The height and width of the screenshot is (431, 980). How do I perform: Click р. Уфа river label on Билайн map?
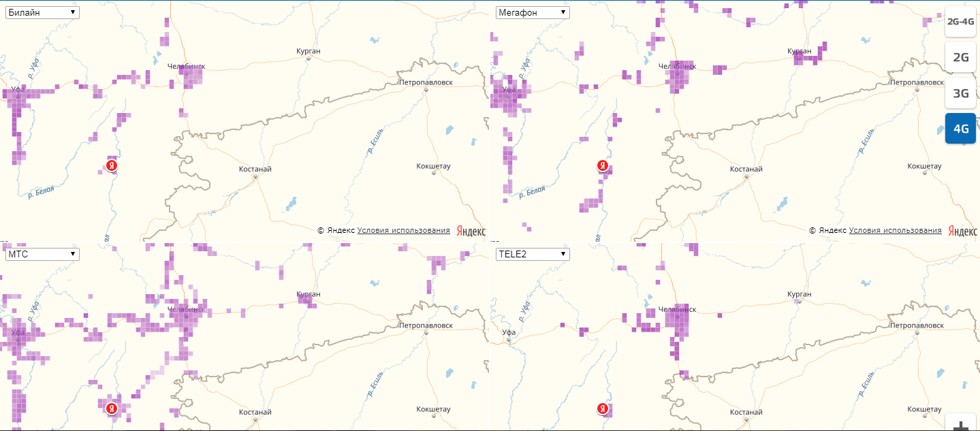pos(34,67)
